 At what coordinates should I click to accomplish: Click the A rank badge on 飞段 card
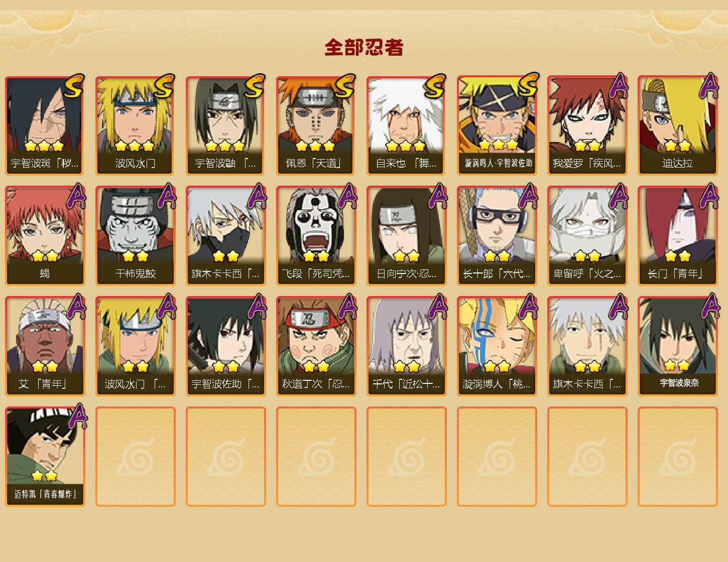[347, 196]
